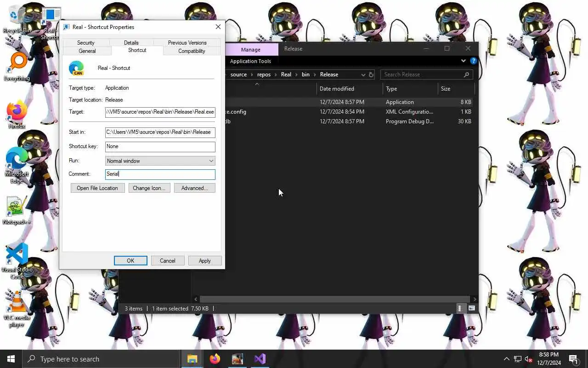Sort files by Size column
This screenshot has width=588, height=368.
pos(456,89)
